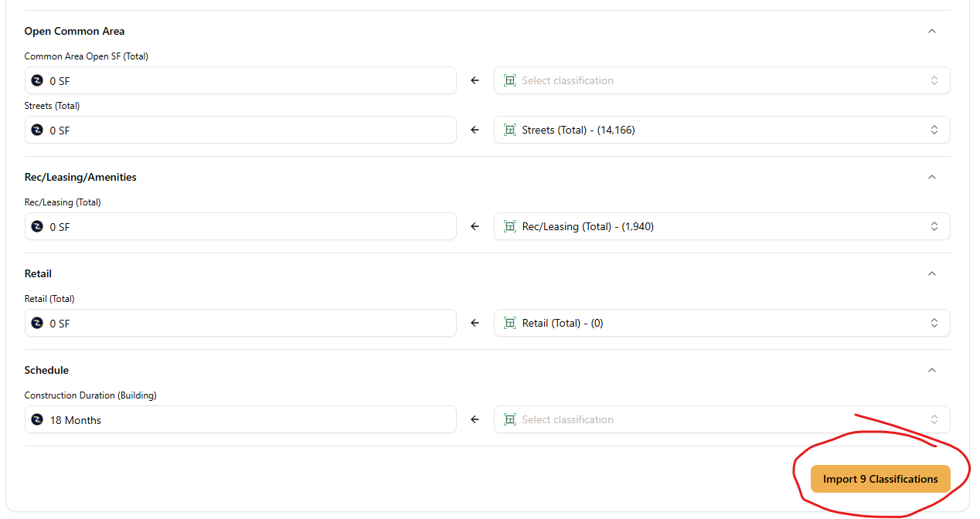This screenshot has width=980, height=519.
Task: Collapse the Schedule section chevron
Action: 931,370
